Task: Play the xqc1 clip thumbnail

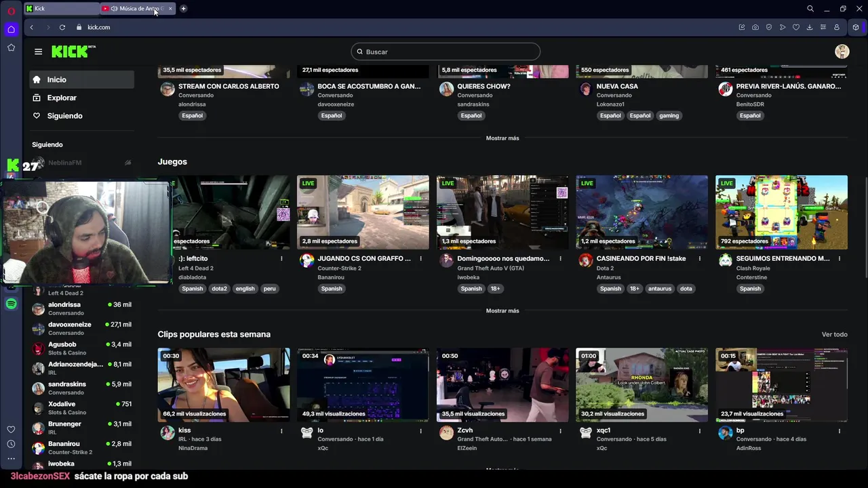Action: pos(642,385)
